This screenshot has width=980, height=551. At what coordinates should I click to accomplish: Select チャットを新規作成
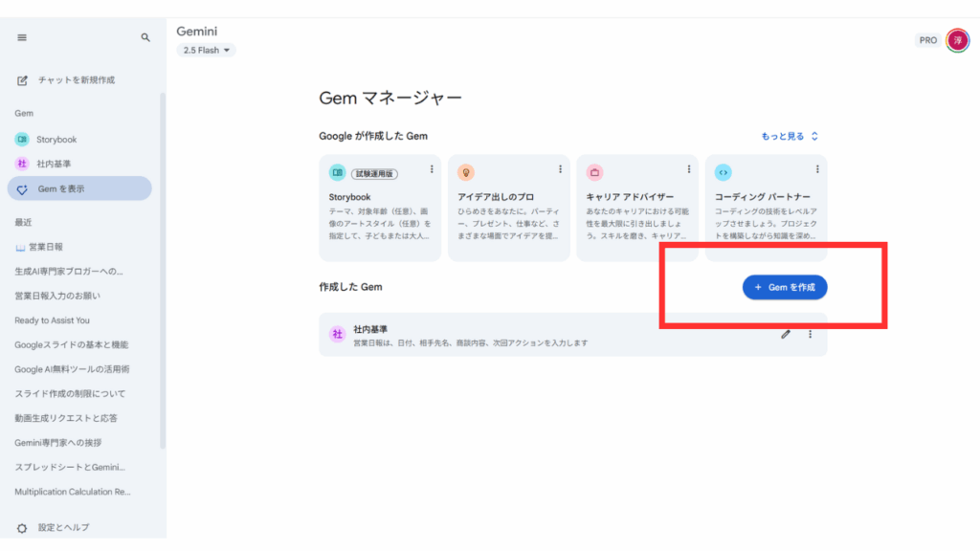[77, 80]
